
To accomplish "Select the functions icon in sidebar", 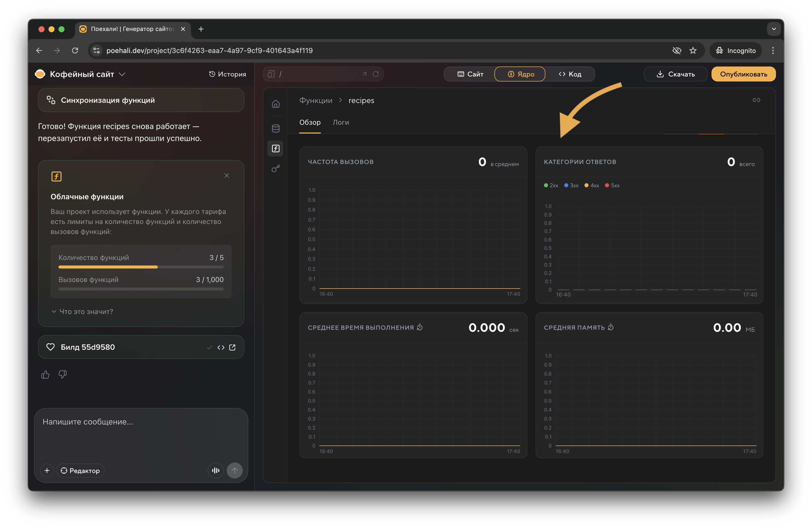I will coord(276,148).
